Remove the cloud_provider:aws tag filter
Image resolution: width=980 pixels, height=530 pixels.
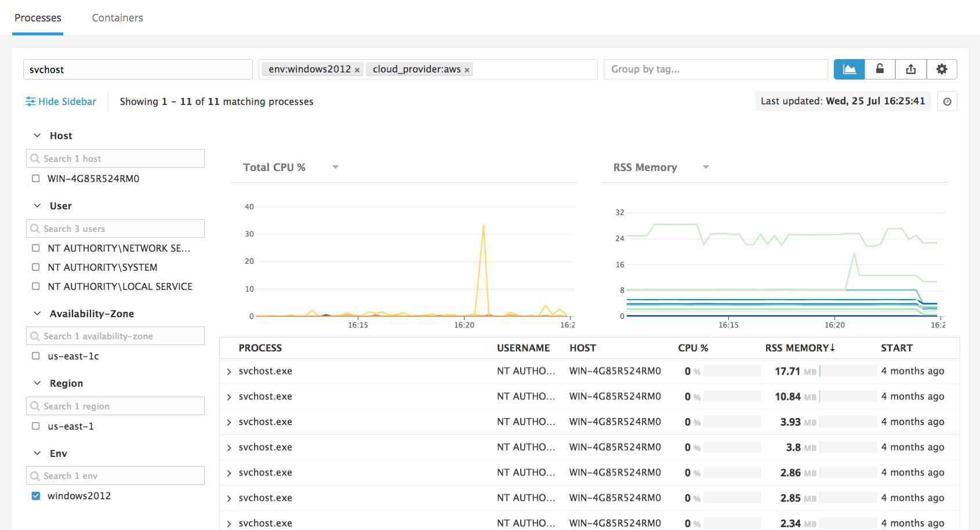tap(467, 69)
